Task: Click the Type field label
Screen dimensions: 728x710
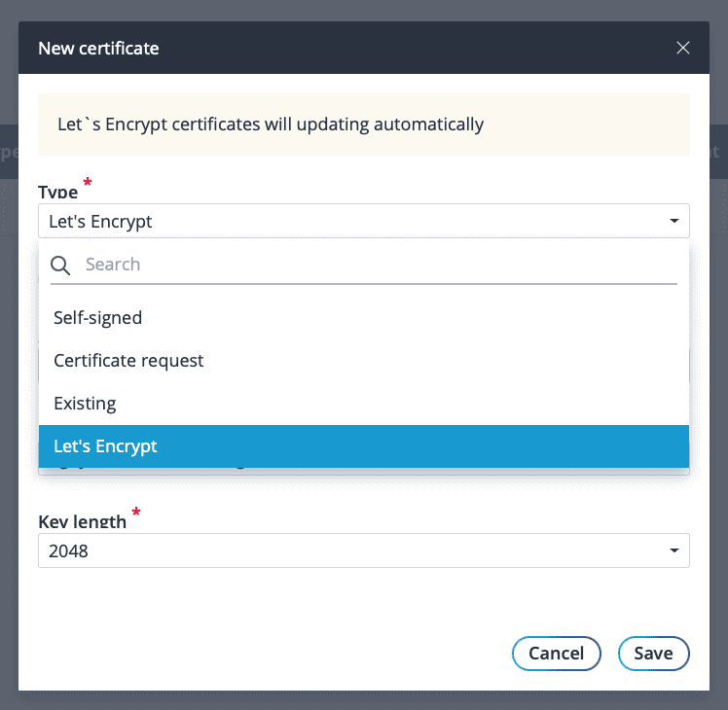Action: coord(57,192)
